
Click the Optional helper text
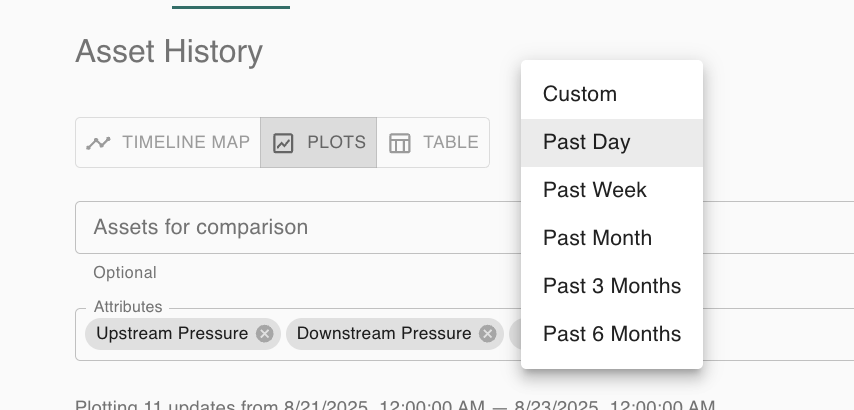pyautogui.click(x=125, y=272)
